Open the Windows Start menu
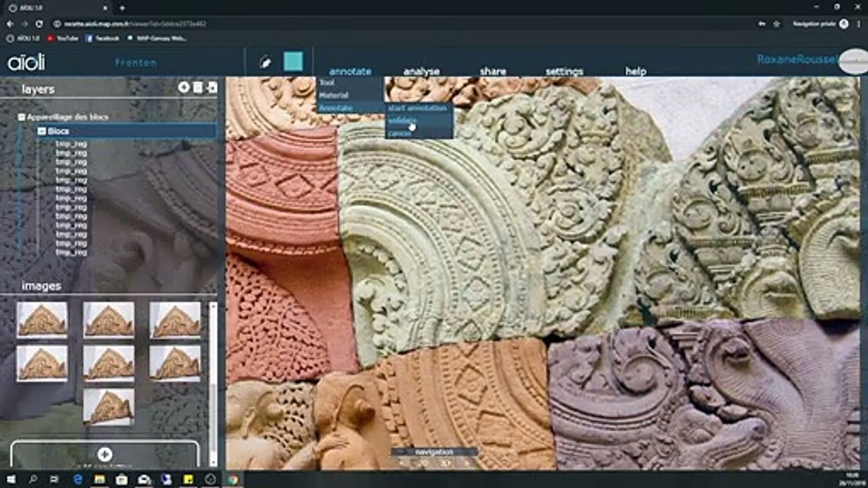 [12, 479]
